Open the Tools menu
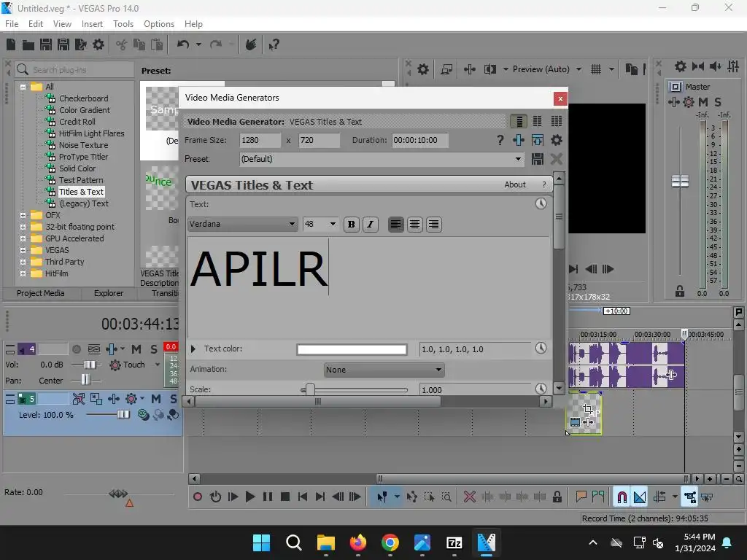Screen dimensions: 747x560 point(123,24)
